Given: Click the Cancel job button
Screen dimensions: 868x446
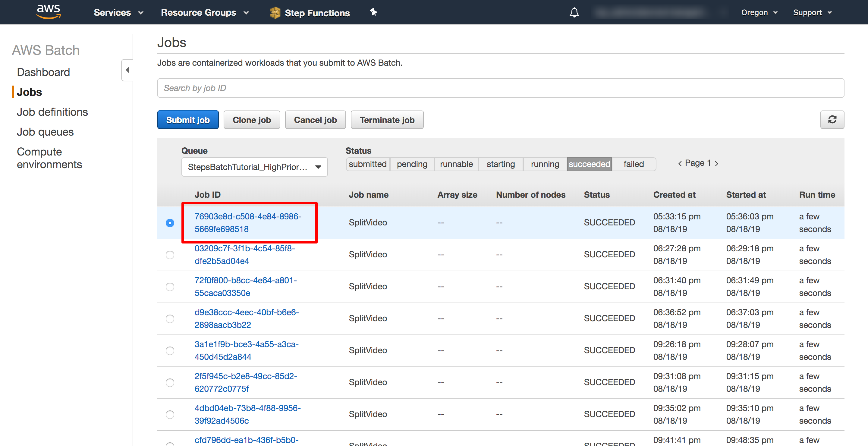Looking at the screenshot, I should (315, 120).
